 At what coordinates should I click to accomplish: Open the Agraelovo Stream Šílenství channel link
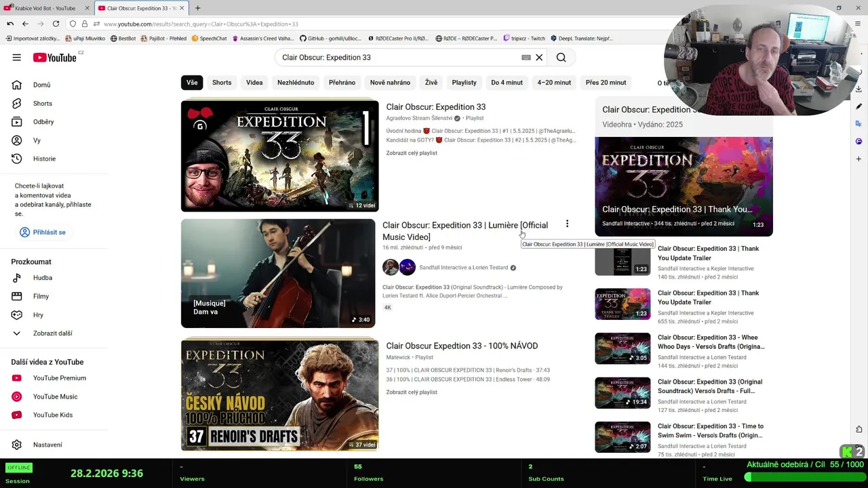(419, 118)
